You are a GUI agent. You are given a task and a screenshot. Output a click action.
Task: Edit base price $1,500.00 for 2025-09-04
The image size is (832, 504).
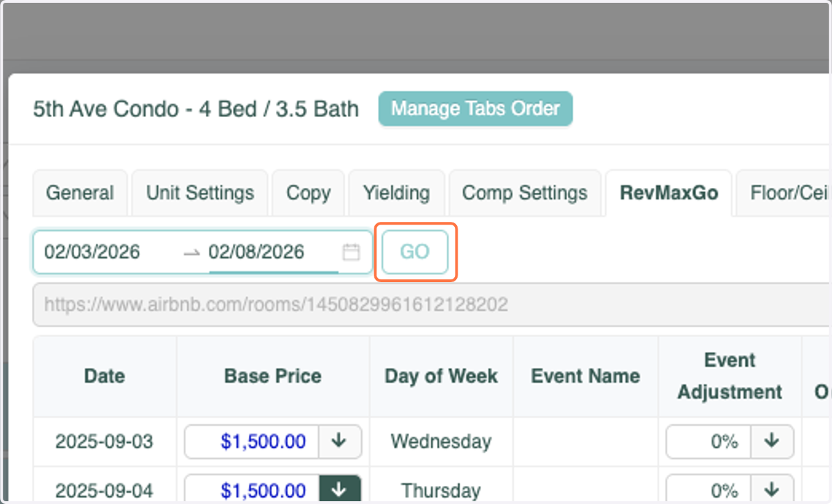click(252, 489)
